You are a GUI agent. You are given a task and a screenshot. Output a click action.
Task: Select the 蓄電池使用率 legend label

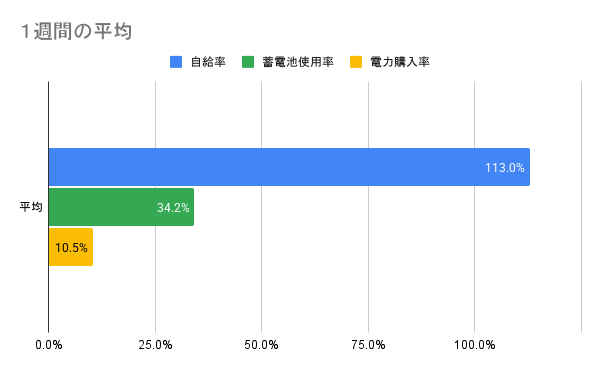tap(298, 62)
